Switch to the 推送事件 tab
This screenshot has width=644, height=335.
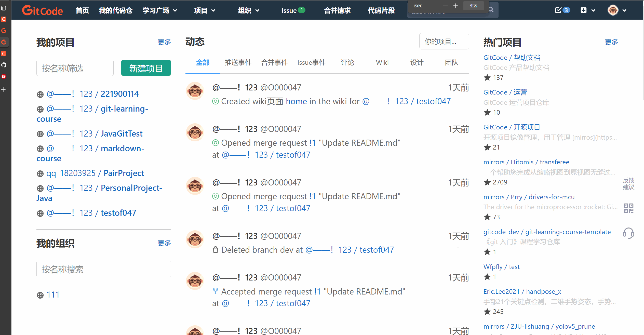238,62
